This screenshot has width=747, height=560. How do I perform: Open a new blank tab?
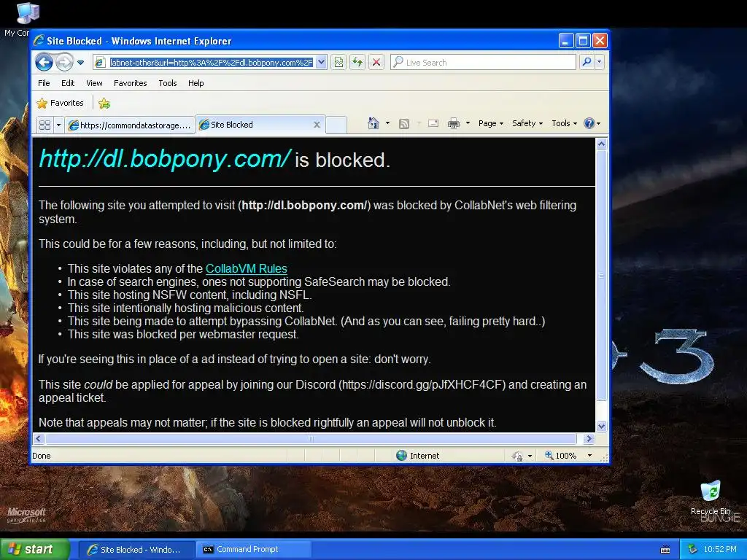[336, 125]
